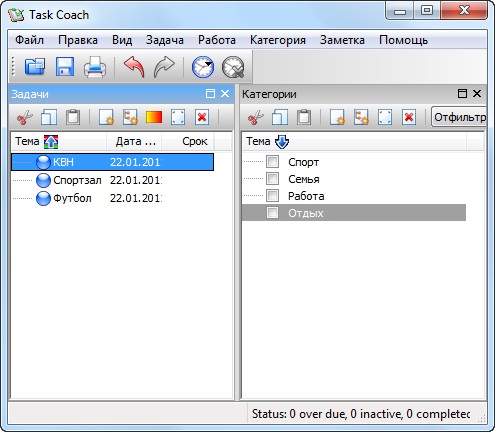Maximize the Задачи panel
495x432 pixels.
tap(210, 94)
